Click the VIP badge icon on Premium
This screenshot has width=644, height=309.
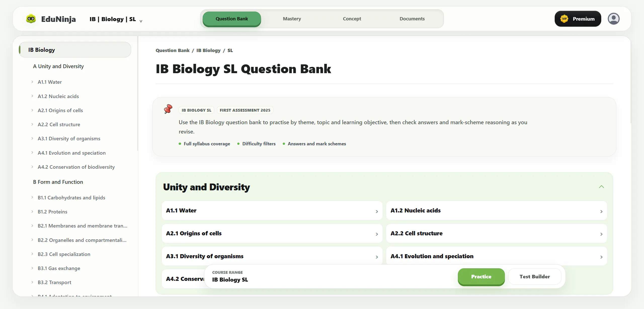[x=564, y=19]
